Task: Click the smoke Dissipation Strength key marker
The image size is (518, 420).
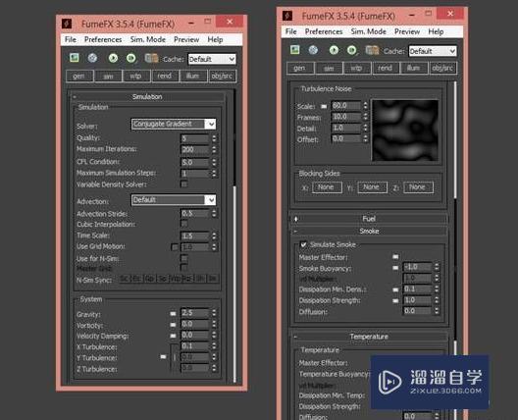Action: [x=395, y=300]
